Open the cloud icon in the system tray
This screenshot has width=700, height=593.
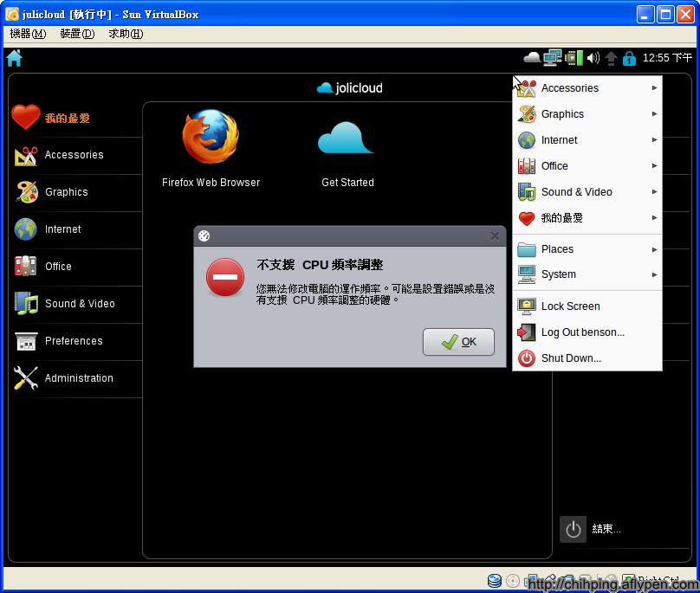pyautogui.click(x=532, y=57)
